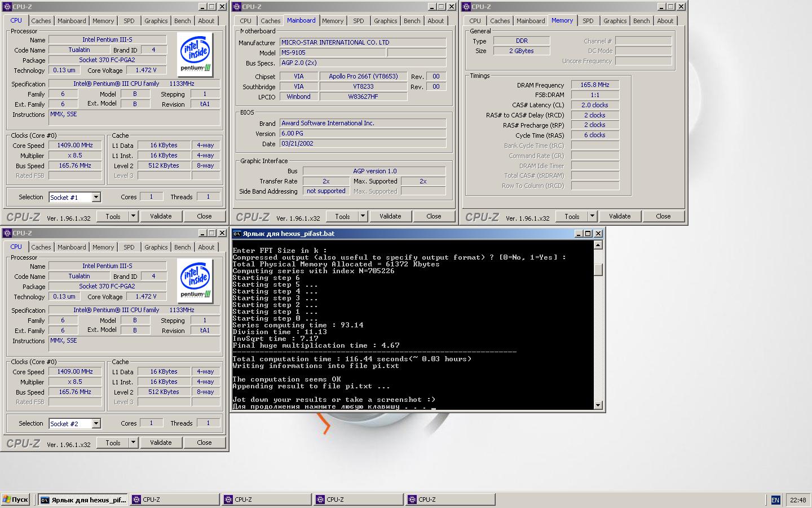Click Intel Inside Pentium III logo in Socket #1 window

(x=195, y=55)
